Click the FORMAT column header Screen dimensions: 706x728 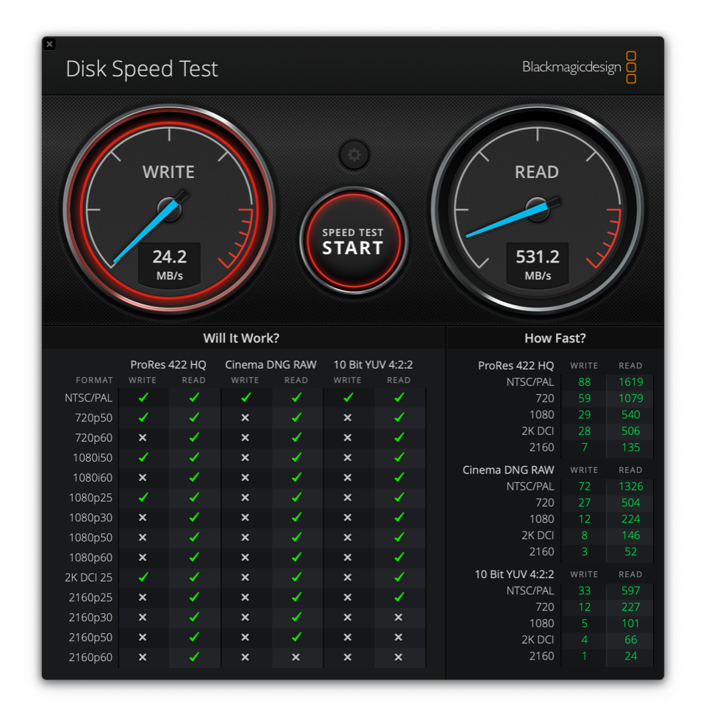[x=94, y=380]
